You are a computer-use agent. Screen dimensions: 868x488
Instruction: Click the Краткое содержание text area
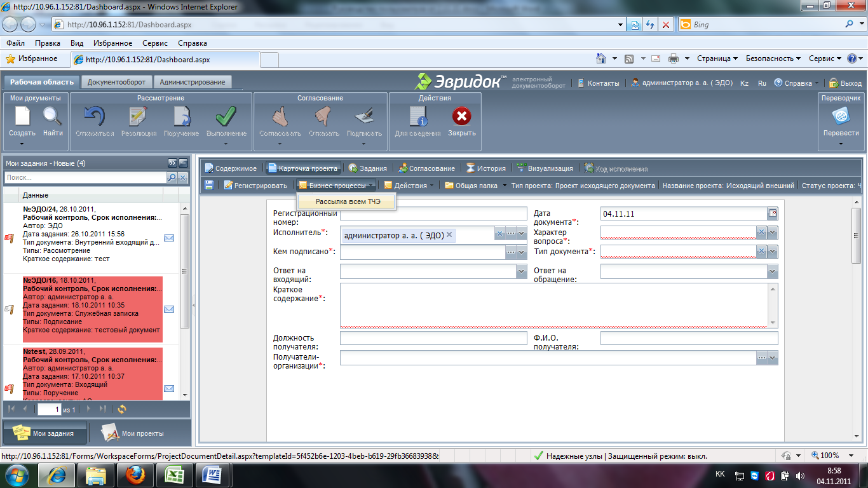point(554,305)
